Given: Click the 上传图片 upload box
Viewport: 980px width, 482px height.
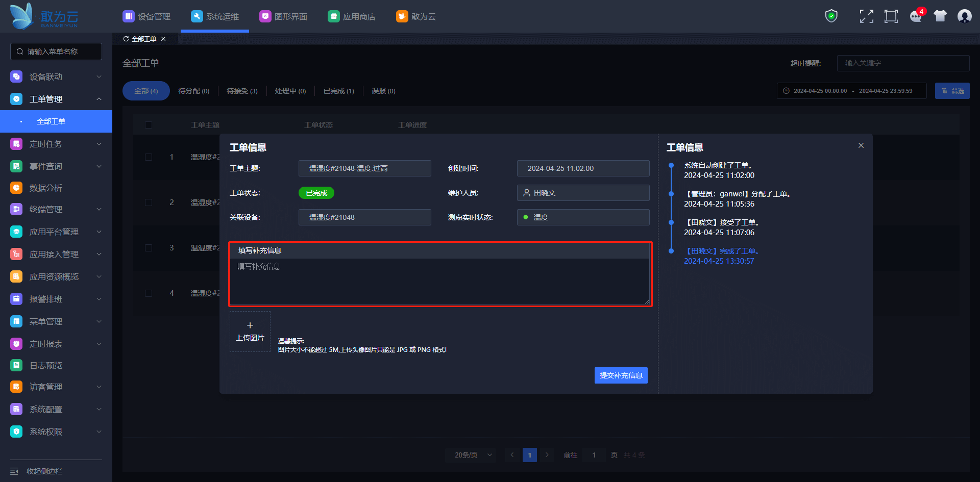Looking at the screenshot, I should [250, 332].
